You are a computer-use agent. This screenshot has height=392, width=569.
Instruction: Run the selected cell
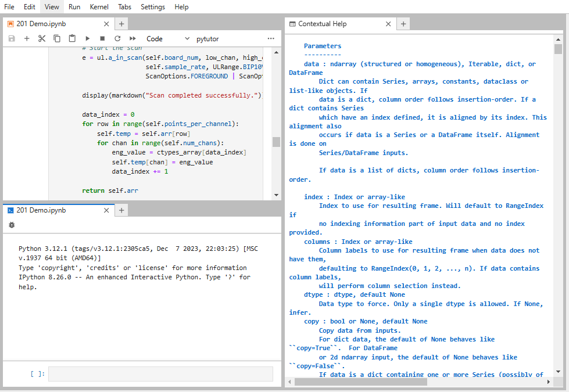click(87, 38)
